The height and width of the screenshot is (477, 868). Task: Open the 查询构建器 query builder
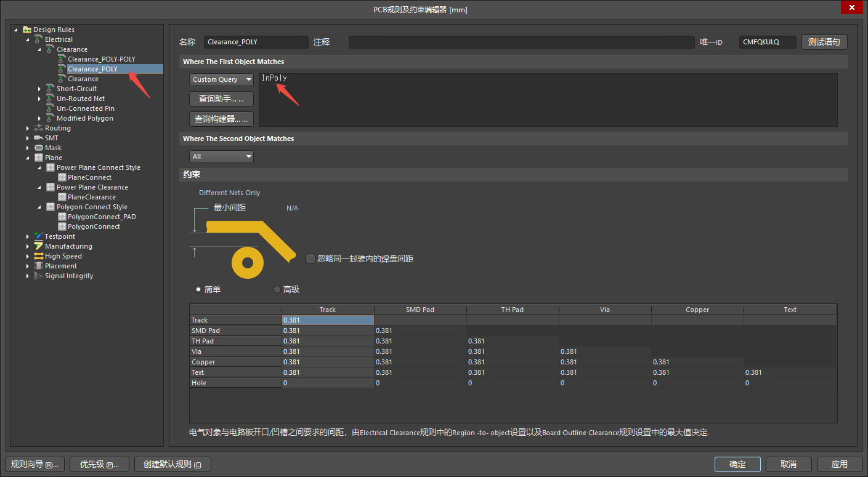coord(221,119)
